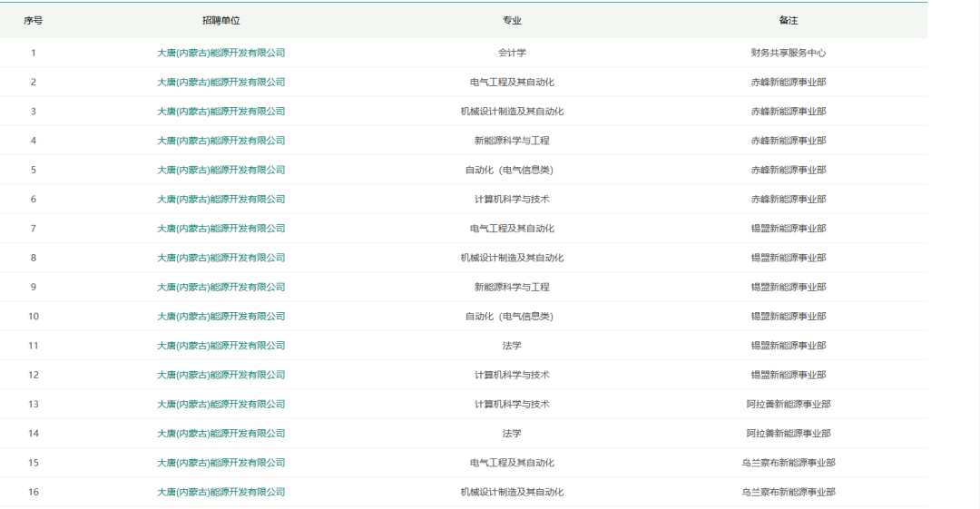Select 锡盟新能源事业部 remark in row 12

789,376
